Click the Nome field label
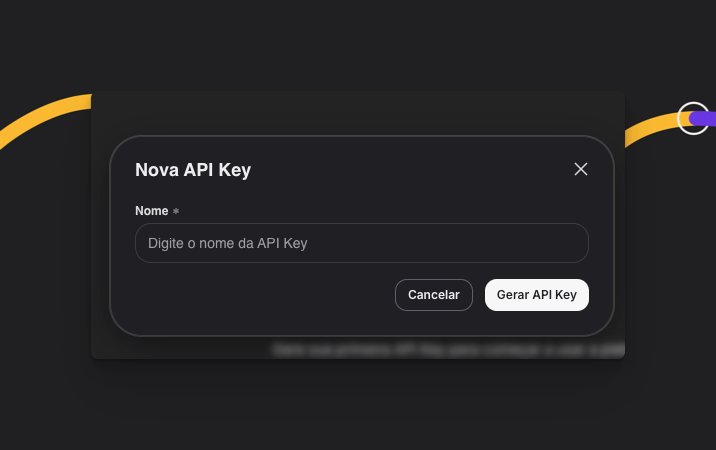The width and height of the screenshot is (716, 450). tap(152, 211)
